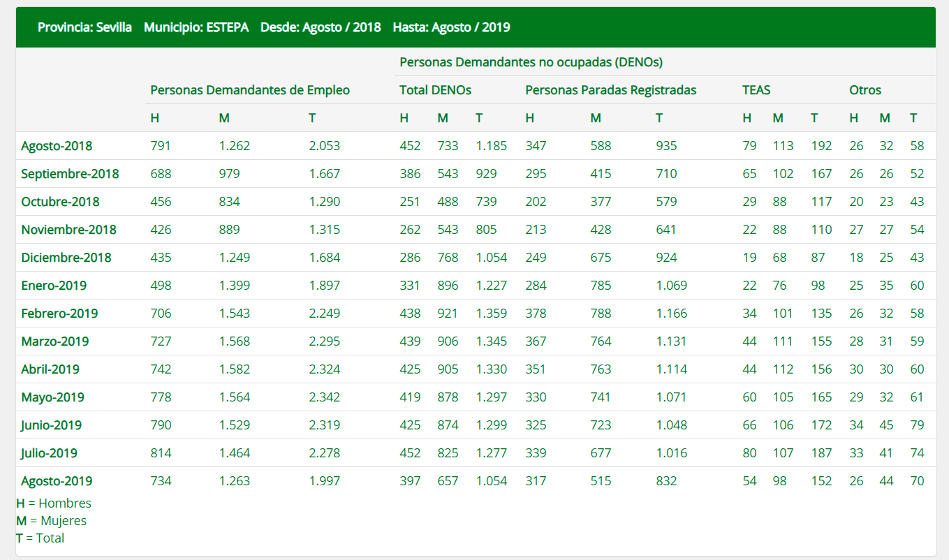Click the TEAS column header
Image resolution: width=949 pixels, height=560 pixels.
pyautogui.click(x=756, y=90)
